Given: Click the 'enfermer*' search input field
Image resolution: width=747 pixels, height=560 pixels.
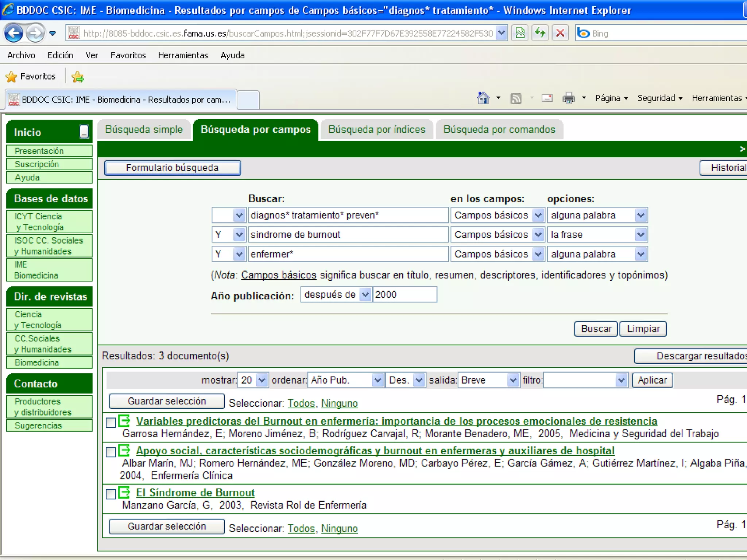Looking at the screenshot, I should tap(348, 254).
